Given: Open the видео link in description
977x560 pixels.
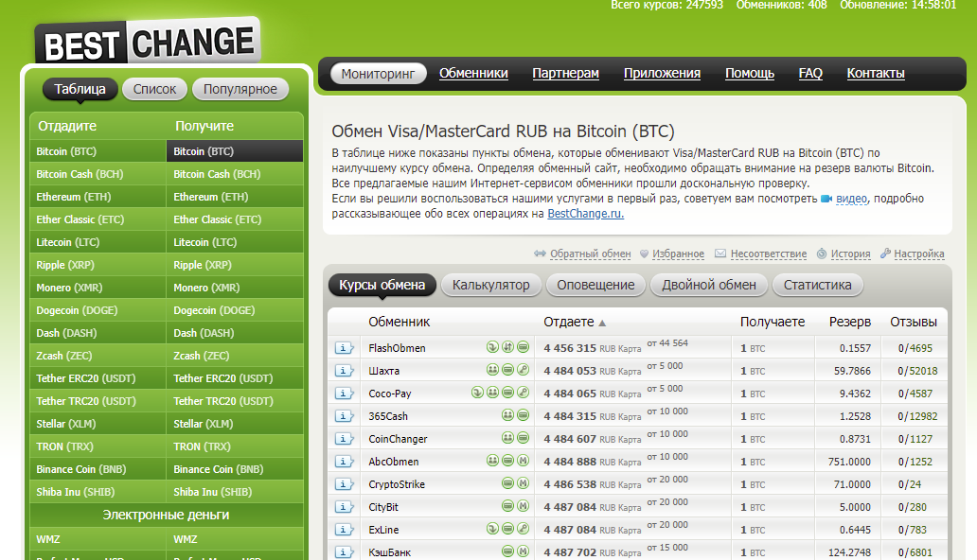Looking at the screenshot, I should click(851, 199).
